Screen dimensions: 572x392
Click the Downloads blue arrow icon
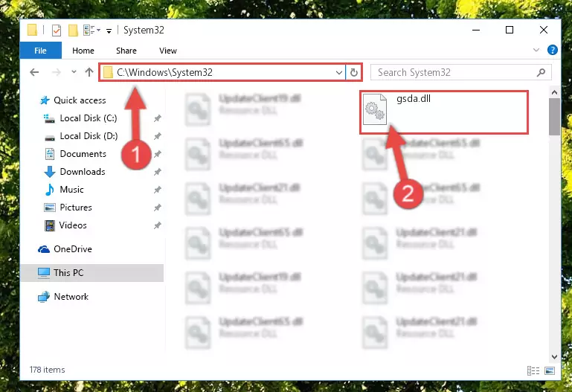click(x=50, y=172)
